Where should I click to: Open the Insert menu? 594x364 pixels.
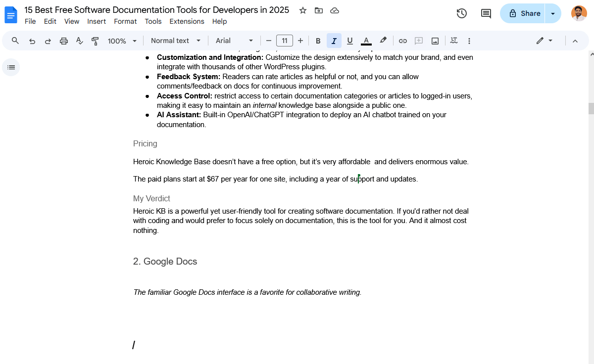[x=97, y=21]
